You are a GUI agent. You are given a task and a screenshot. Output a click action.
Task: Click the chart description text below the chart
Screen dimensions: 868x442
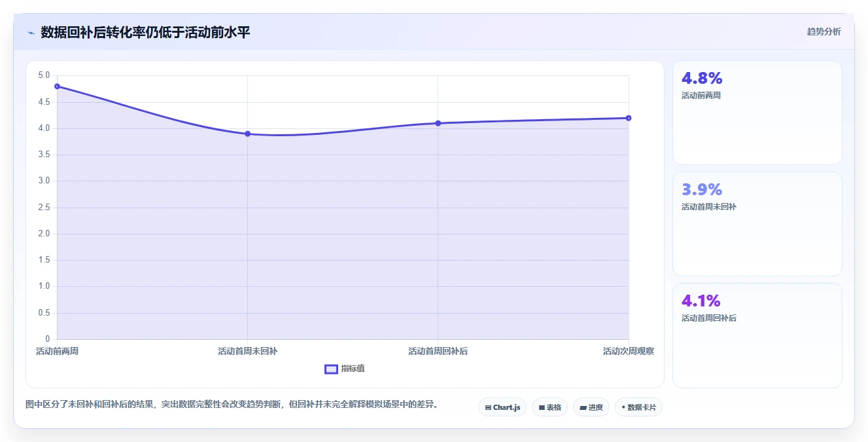[232, 405]
